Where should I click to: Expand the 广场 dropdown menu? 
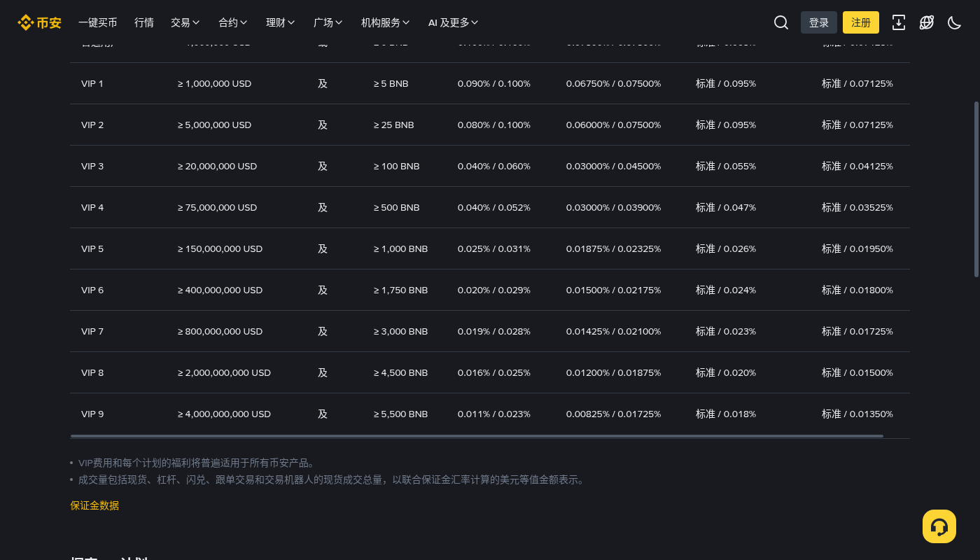coord(328,22)
